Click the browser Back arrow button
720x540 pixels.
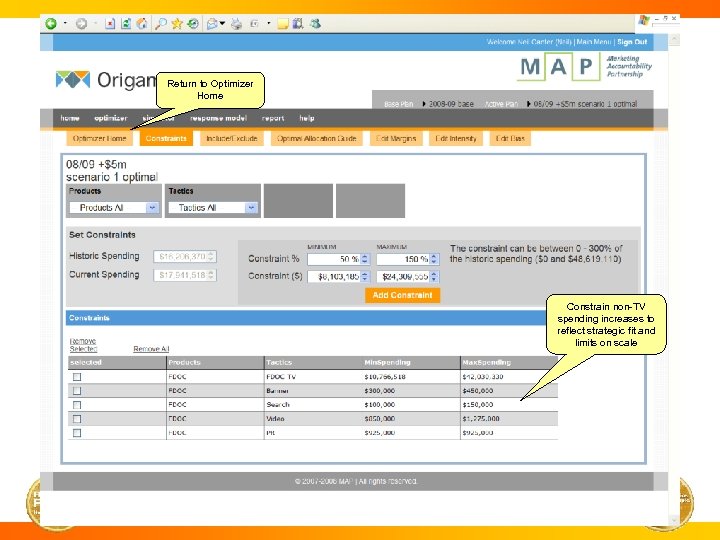(51, 23)
